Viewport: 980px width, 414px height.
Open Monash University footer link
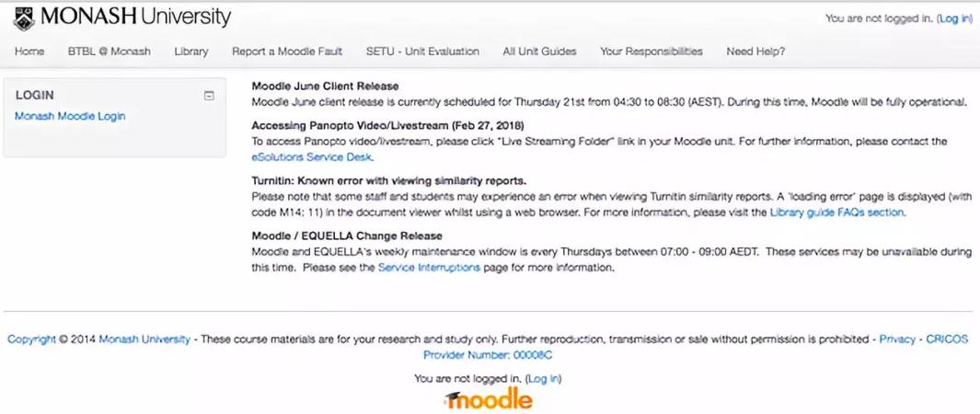(144, 339)
